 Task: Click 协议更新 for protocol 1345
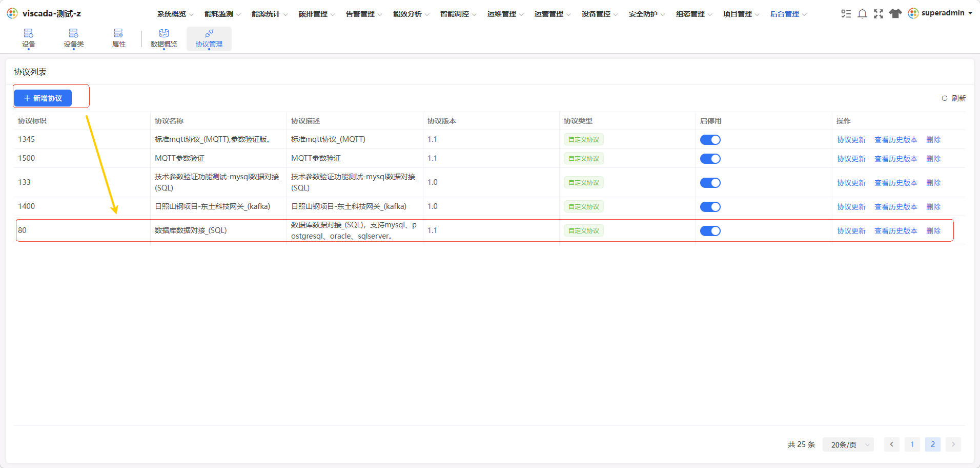pyautogui.click(x=851, y=140)
